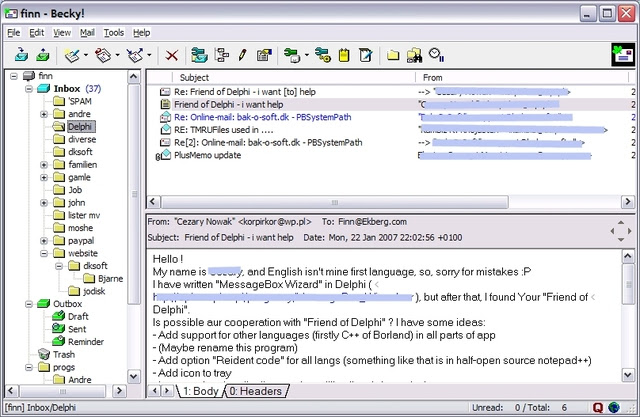Click the yellow clipboard toolbar icon
The height and width of the screenshot is (417, 640).
coord(344,55)
